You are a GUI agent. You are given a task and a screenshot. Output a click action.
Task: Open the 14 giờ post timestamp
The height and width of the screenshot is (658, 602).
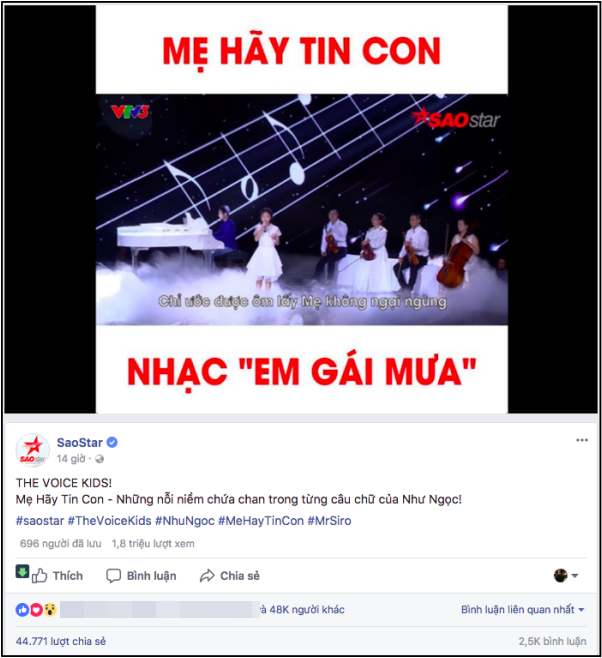[x=71, y=459]
